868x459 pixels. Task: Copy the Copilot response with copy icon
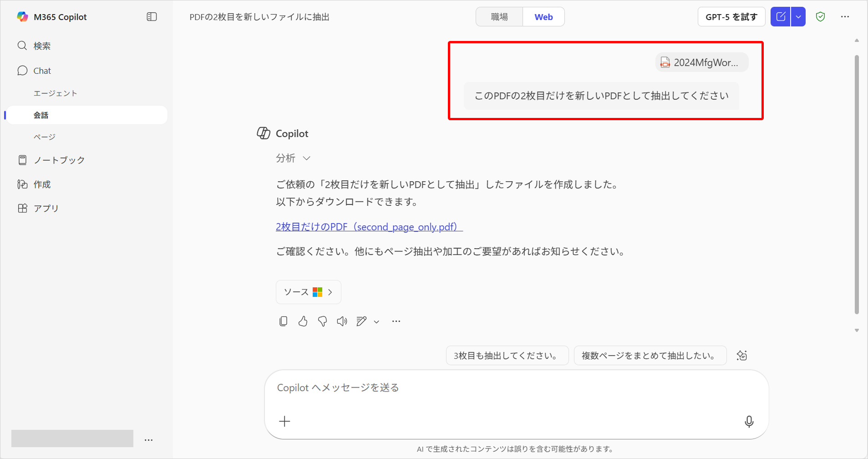(283, 321)
